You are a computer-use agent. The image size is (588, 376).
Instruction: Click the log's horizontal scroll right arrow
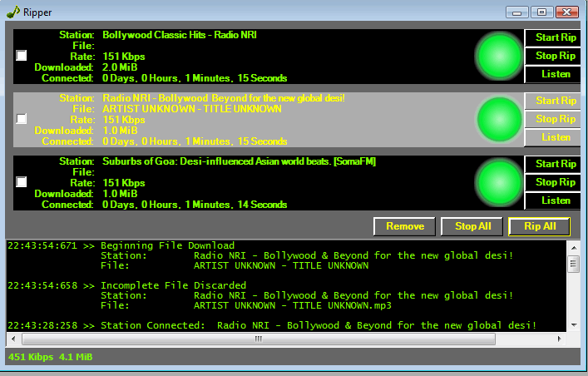pos(560,339)
